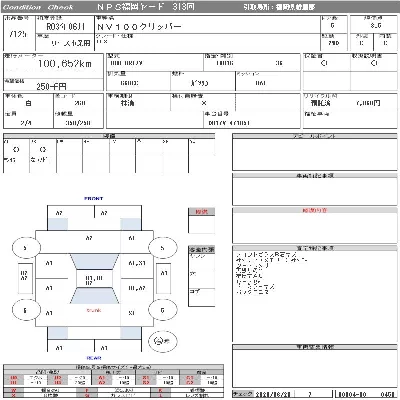400x400 pixels.
Task: Click the "Condition Check" title text
Action: [37, 7]
